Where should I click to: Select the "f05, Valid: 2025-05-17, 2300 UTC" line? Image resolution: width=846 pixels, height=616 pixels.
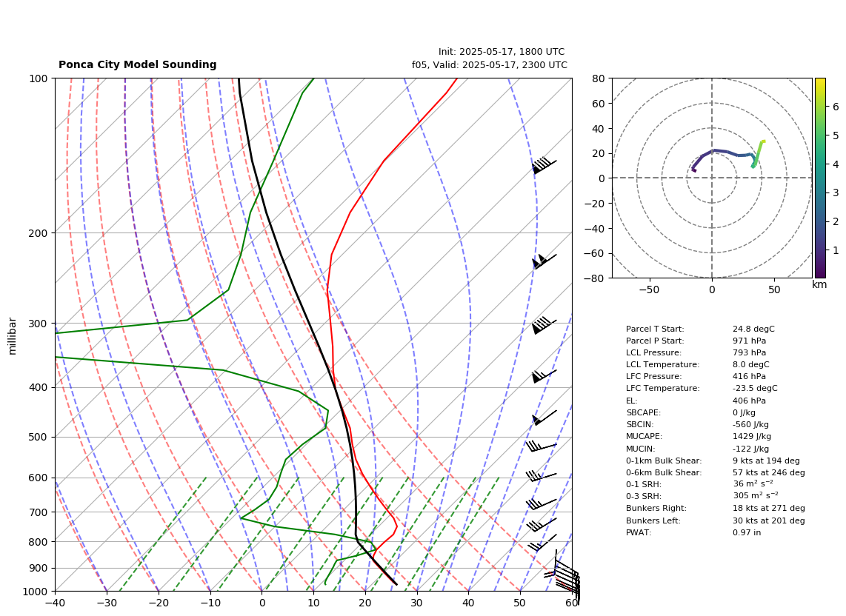pos(490,64)
